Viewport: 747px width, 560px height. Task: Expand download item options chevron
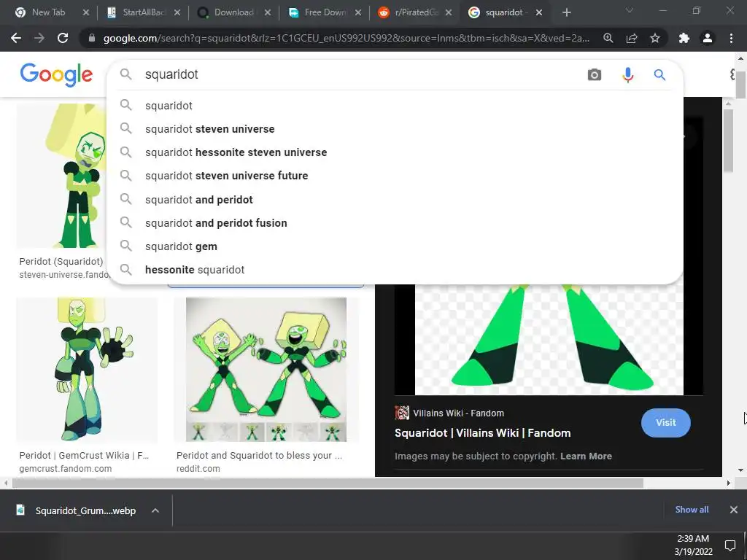tap(155, 510)
